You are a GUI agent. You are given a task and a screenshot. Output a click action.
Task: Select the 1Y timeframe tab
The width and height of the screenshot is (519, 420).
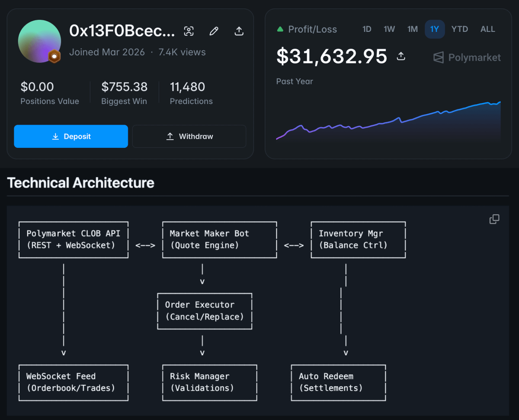435,29
